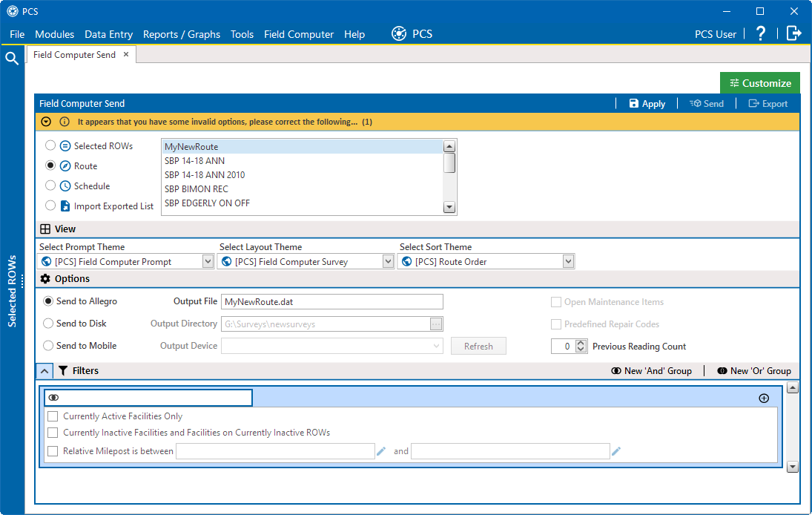
Task: Click the globe icon in Sort Theme dropdown
Action: 406,262
